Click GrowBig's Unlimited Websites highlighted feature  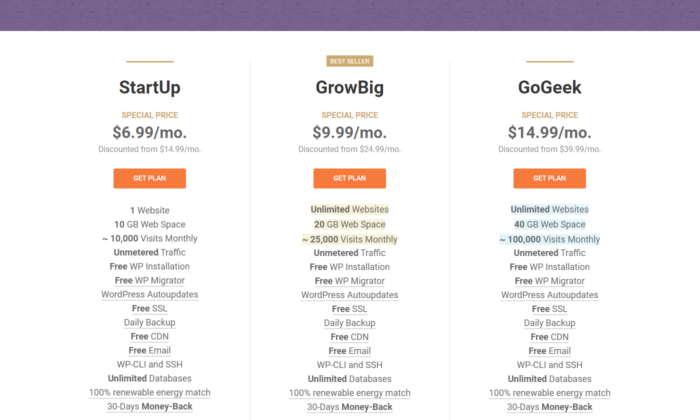tap(350, 209)
